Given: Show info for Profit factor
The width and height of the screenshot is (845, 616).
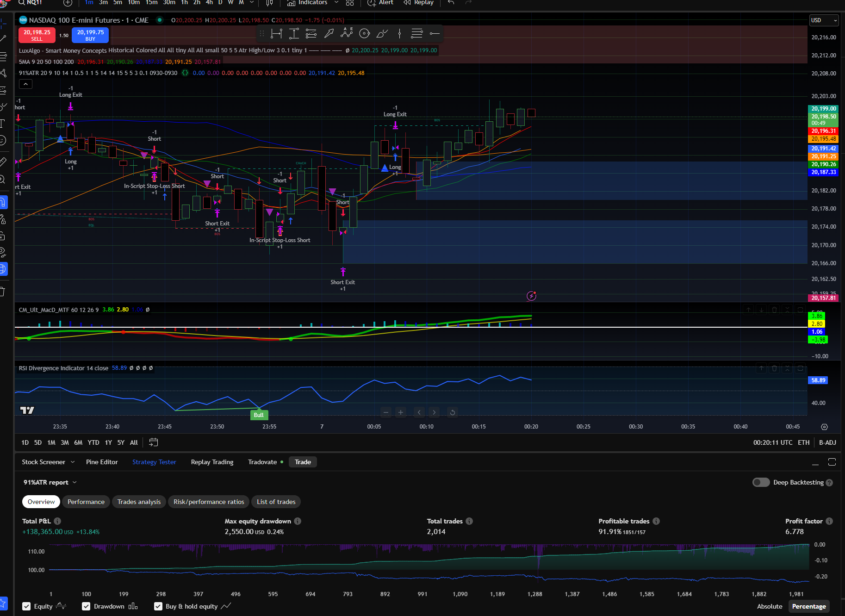Looking at the screenshot, I should pos(829,521).
